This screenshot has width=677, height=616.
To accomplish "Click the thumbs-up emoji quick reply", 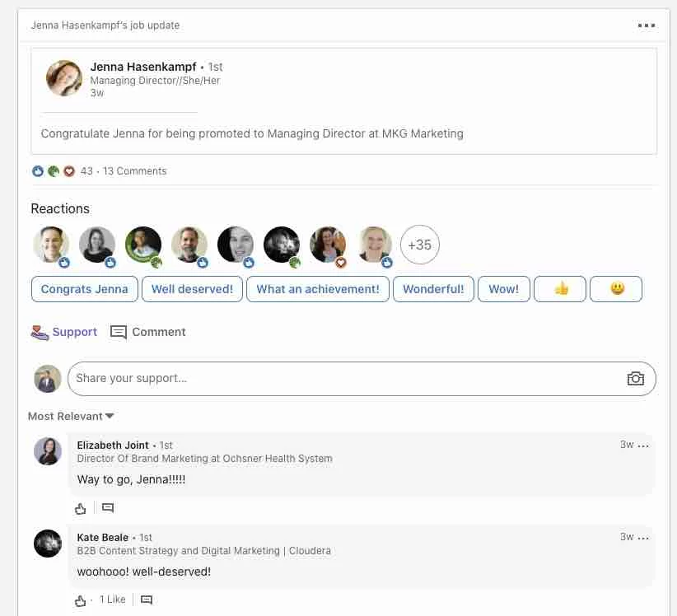I will [561, 289].
